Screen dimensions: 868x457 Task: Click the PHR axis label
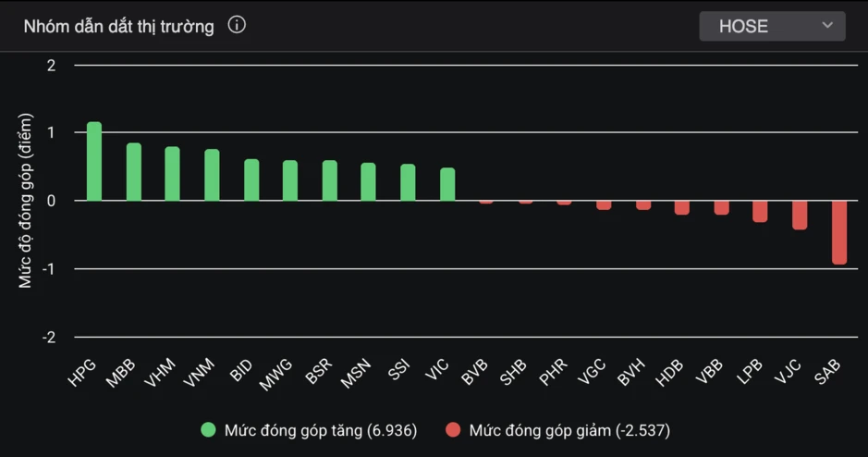tap(553, 372)
